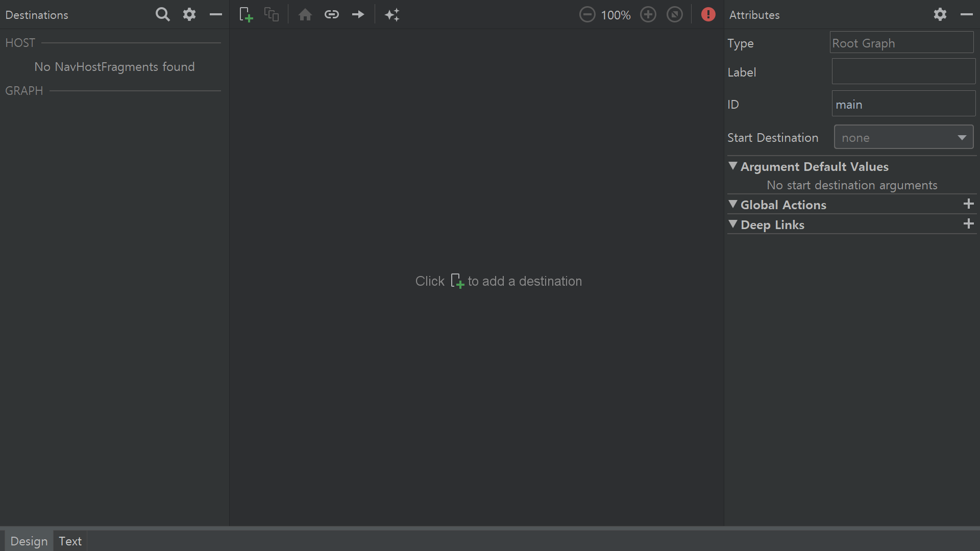Auto arrange the graph with sparkle icon

coord(392,14)
